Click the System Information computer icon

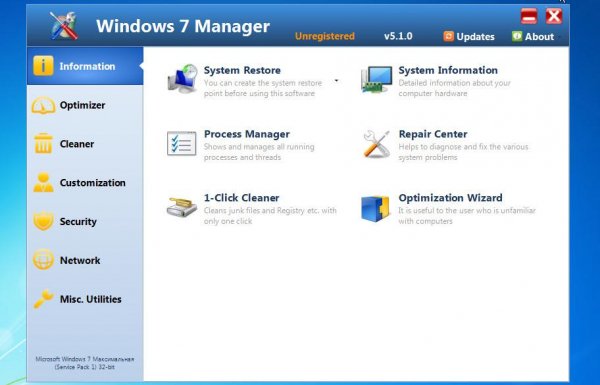377,79
